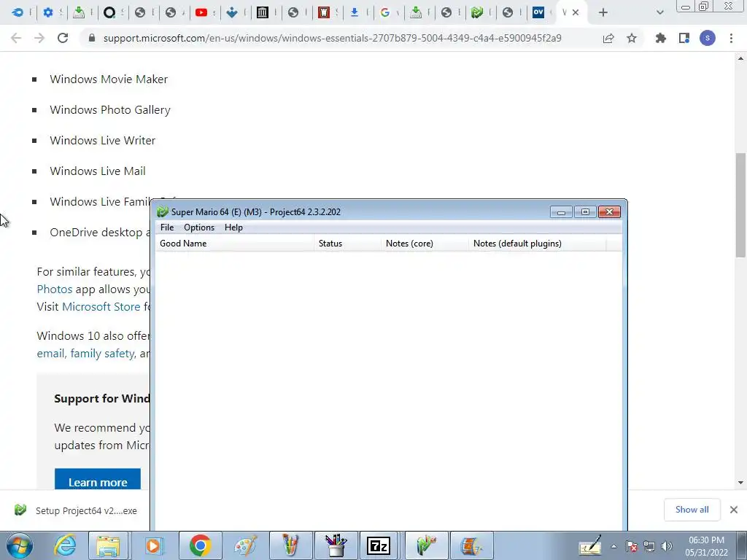Switch to the Project64 green icon tab
The height and width of the screenshot is (560, 747).
477,12
